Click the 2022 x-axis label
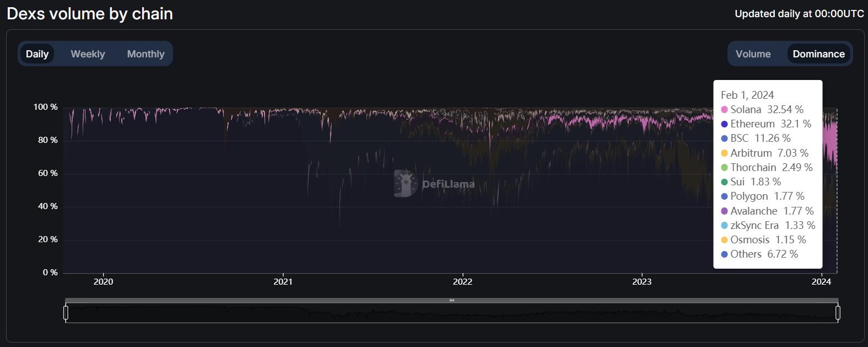Screen dimensions: 868x347 tap(463, 282)
